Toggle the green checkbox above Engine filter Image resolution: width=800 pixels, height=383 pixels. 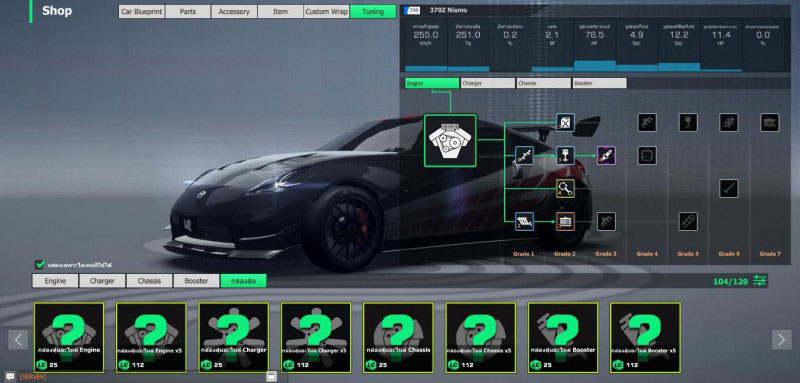point(40,265)
